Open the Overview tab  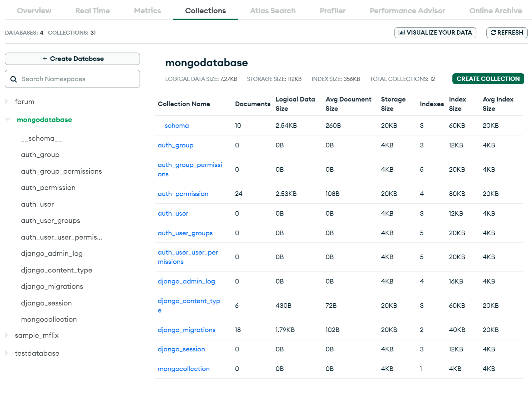34,11
